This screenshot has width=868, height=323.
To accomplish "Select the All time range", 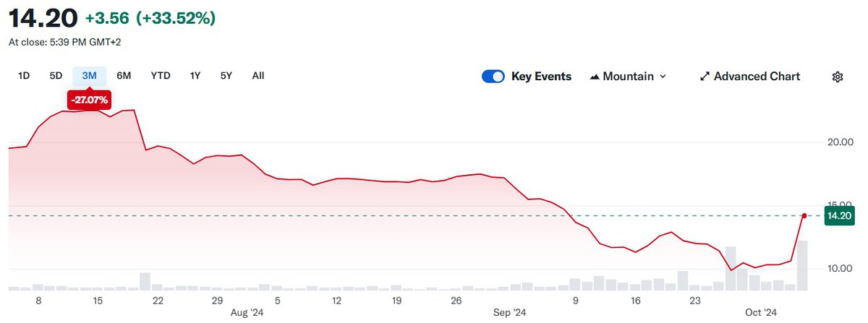I will [258, 76].
